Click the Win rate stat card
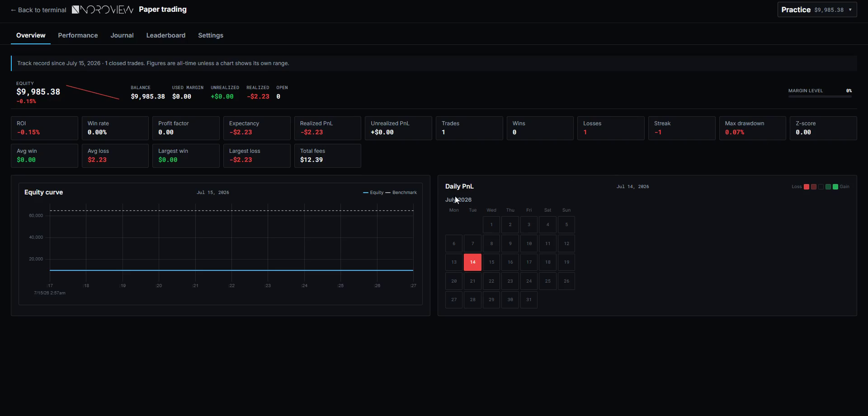 [x=115, y=128]
